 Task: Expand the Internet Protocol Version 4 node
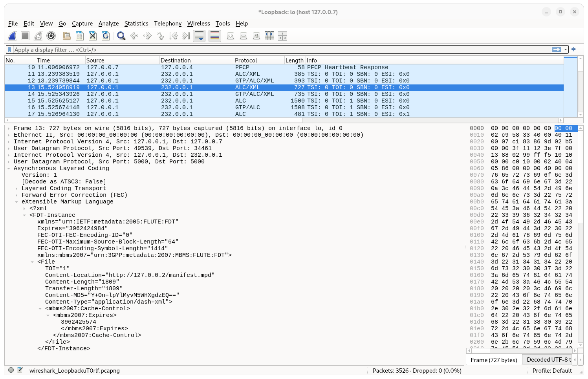[x=9, y=141]
